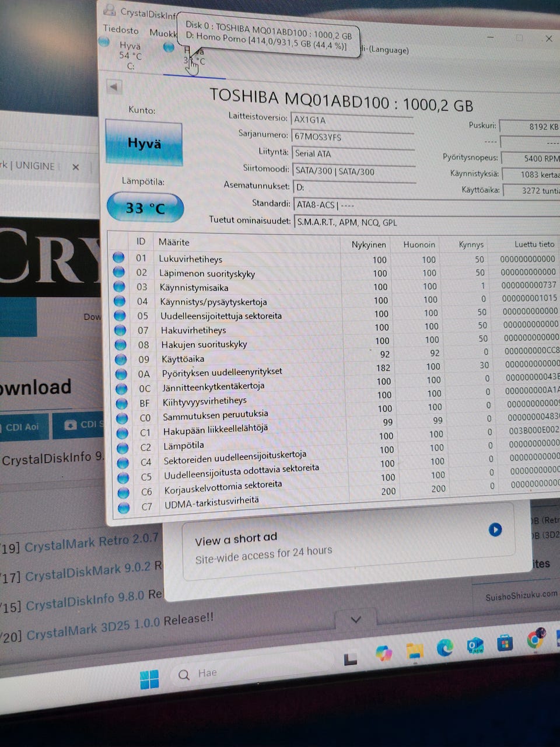Click status circle for UDMA-tarkistusvirheitä row

123,507
